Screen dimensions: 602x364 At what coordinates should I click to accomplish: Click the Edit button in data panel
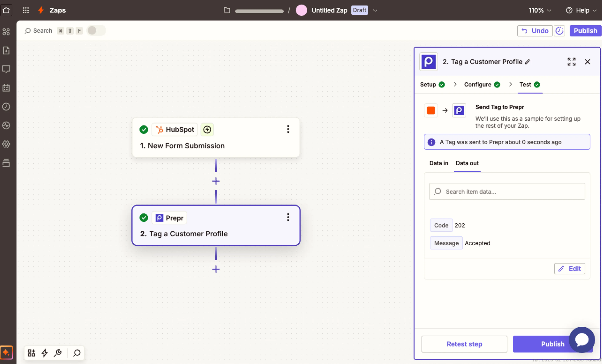coord(570,269)
